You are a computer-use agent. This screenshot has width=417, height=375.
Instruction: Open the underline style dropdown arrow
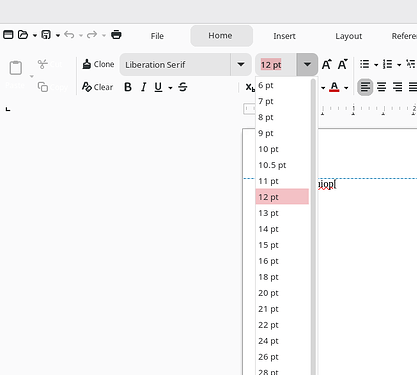[170, 88]
